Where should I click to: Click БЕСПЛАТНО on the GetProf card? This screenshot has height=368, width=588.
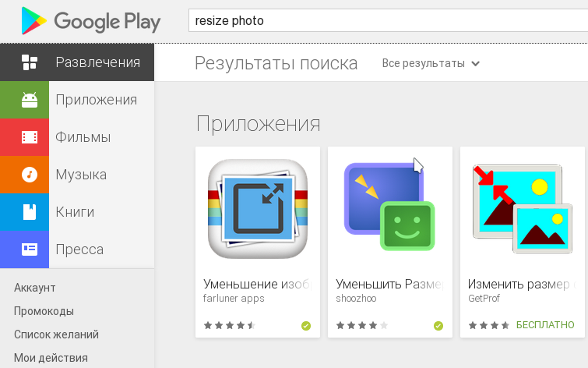click(x=545, y=325)
